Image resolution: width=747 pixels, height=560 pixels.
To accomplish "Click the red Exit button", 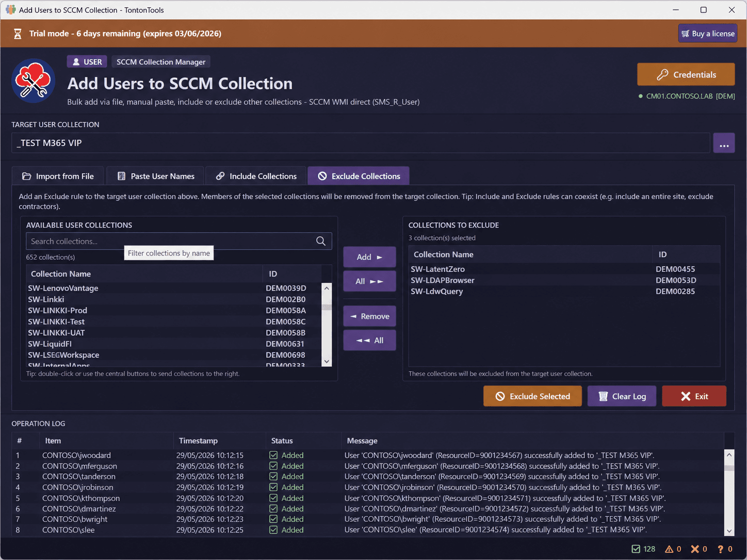I will [x=694, y=396].
